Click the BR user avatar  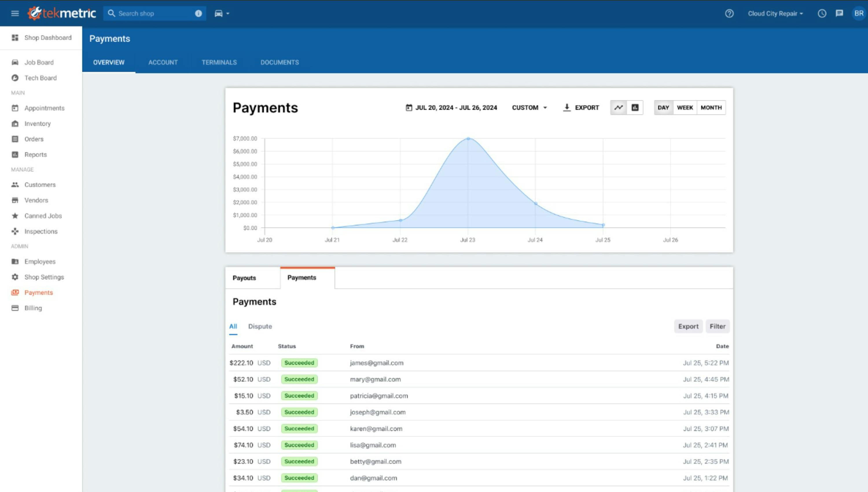click(858, 14)
